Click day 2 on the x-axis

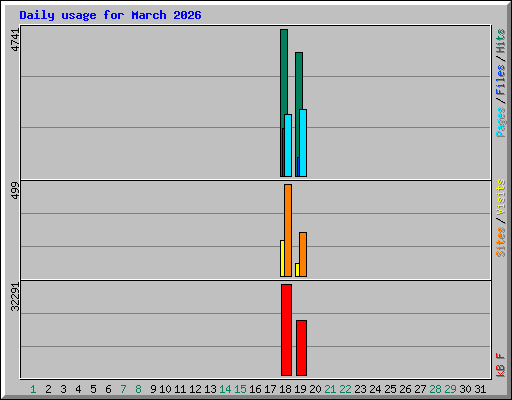pyautogui.click(x=48, y=389)
